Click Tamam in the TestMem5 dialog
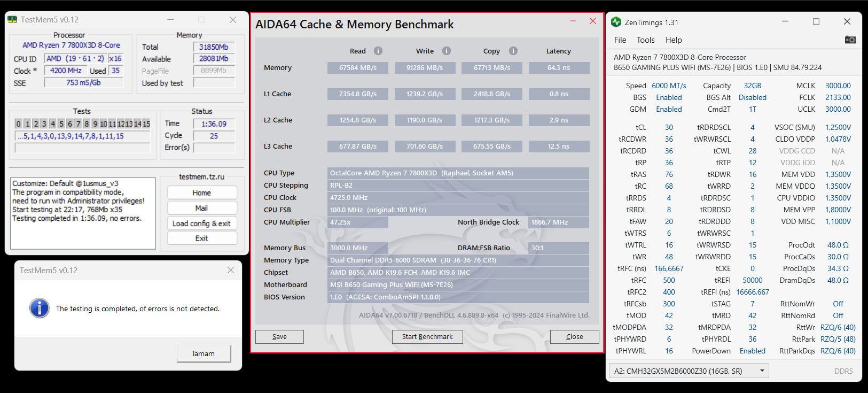This screenshot has height=393, width=868. [204, 353]
